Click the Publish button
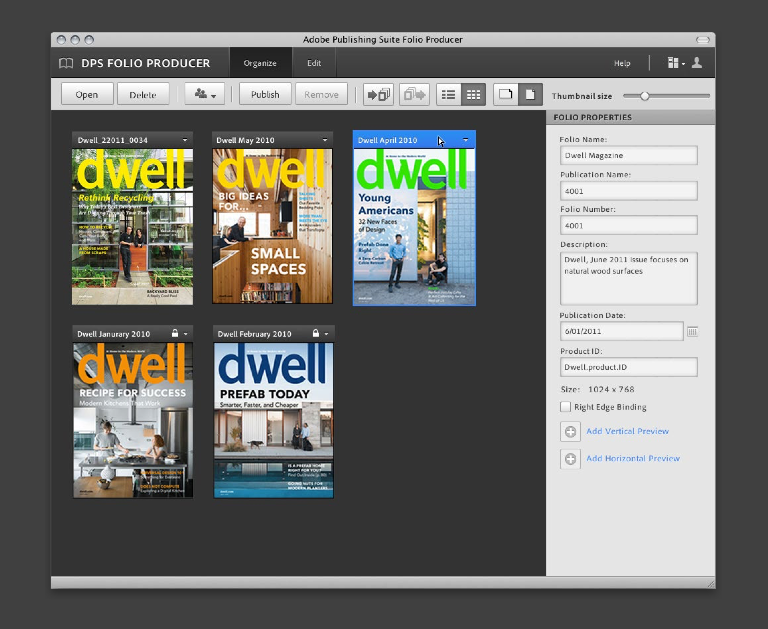The height and width of the screenshot is (629, 768). [x=265, y=94]
